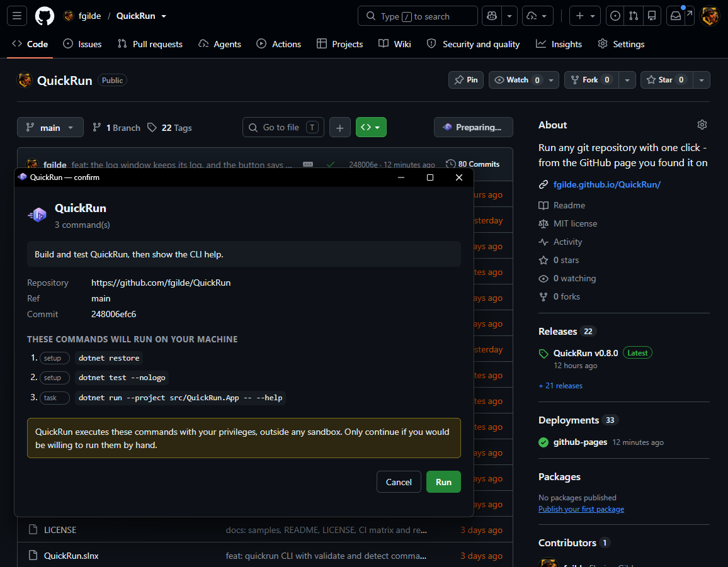Open the github-pages deployment
Viewport: 728px width, 567px height.
tap(580, 442)
